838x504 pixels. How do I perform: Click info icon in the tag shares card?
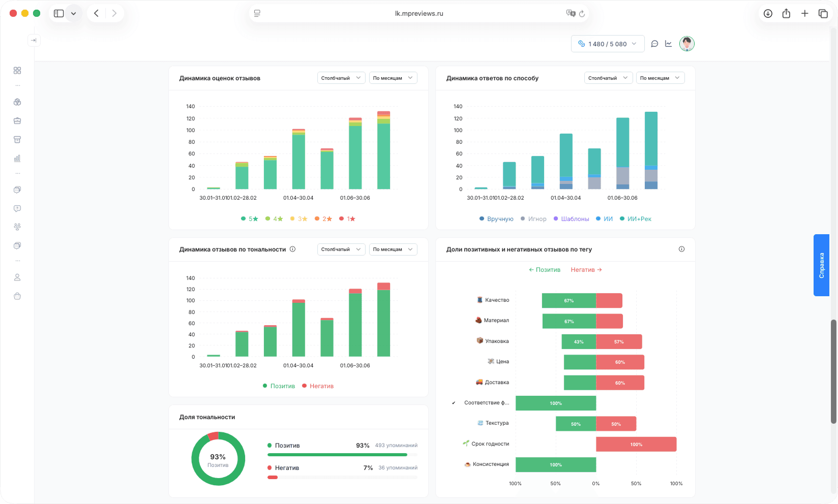tap(682, 249)
